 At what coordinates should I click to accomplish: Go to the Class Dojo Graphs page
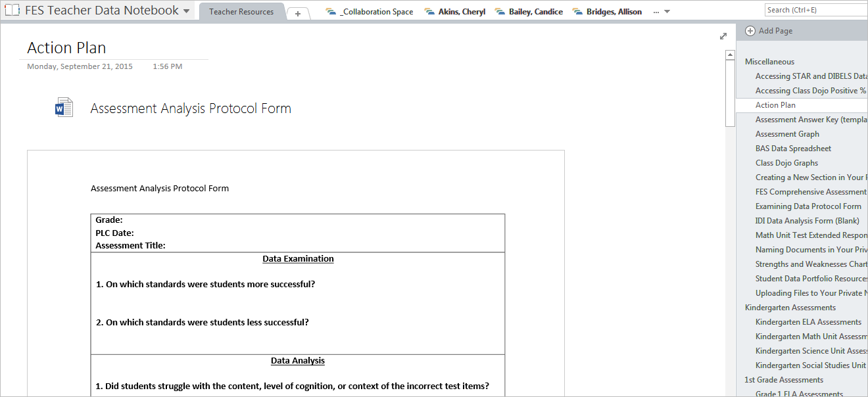(786, 163)
